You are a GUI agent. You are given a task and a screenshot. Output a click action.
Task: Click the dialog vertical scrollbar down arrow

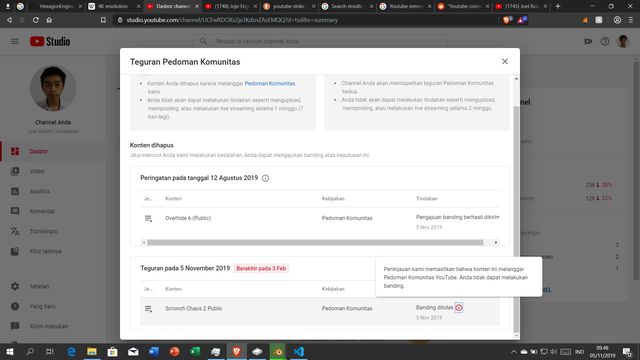516,336
